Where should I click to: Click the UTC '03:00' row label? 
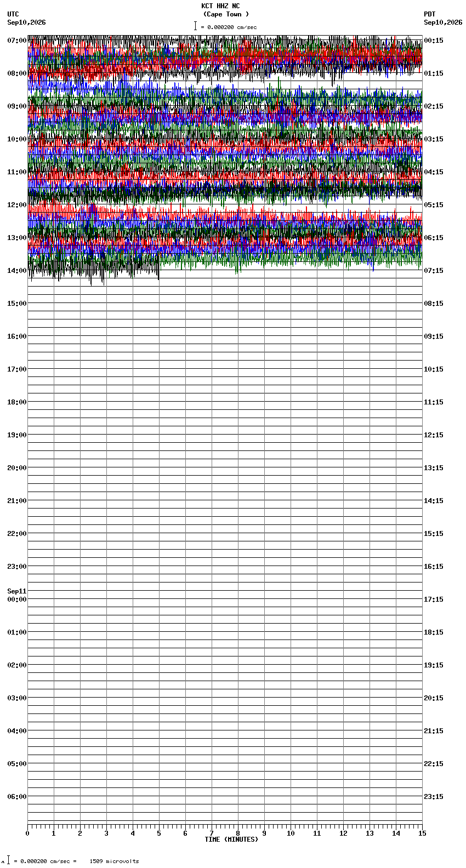tap(17, 698)
